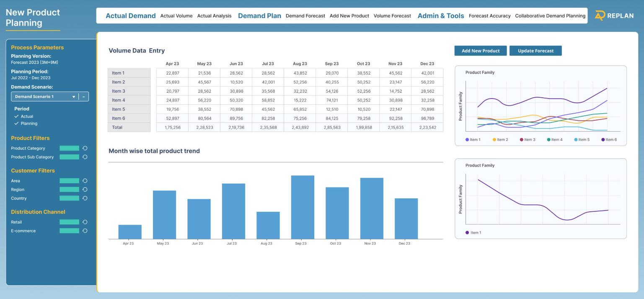Click the minus button beside Demand Scenario
The width and height of the screenshot is (644, 299).
pyautogui.click(x=84, y=97)
